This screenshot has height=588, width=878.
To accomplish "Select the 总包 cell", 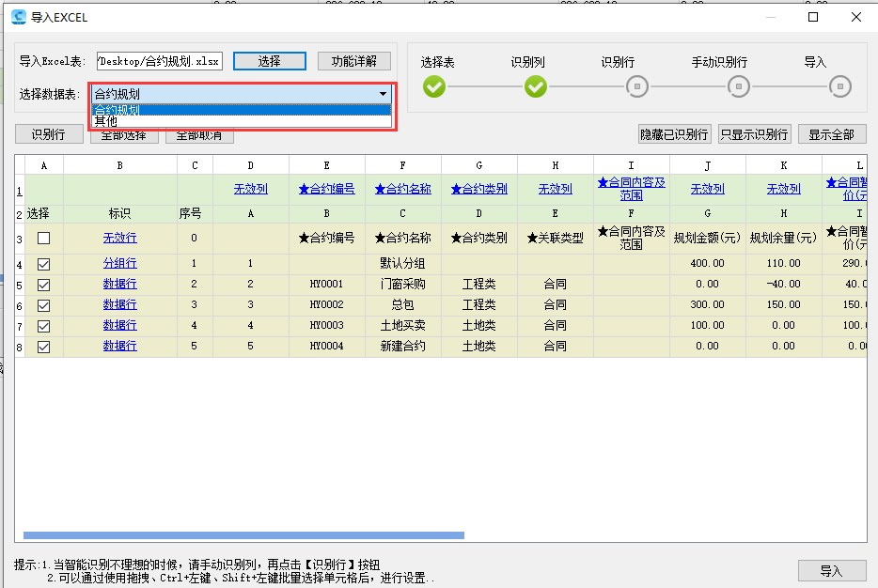I will pos(403,305).
